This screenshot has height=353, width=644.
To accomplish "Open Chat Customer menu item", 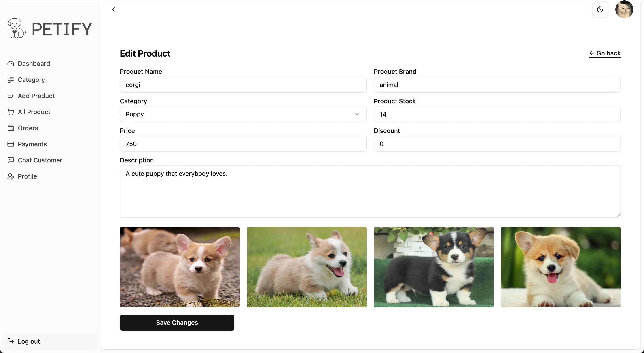I will coord(40,160).
